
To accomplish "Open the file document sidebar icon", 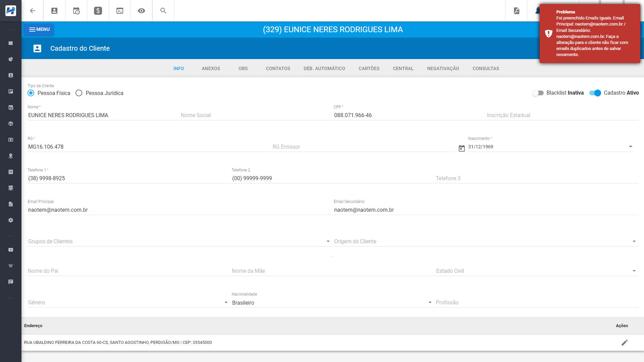I will point(11,204).
